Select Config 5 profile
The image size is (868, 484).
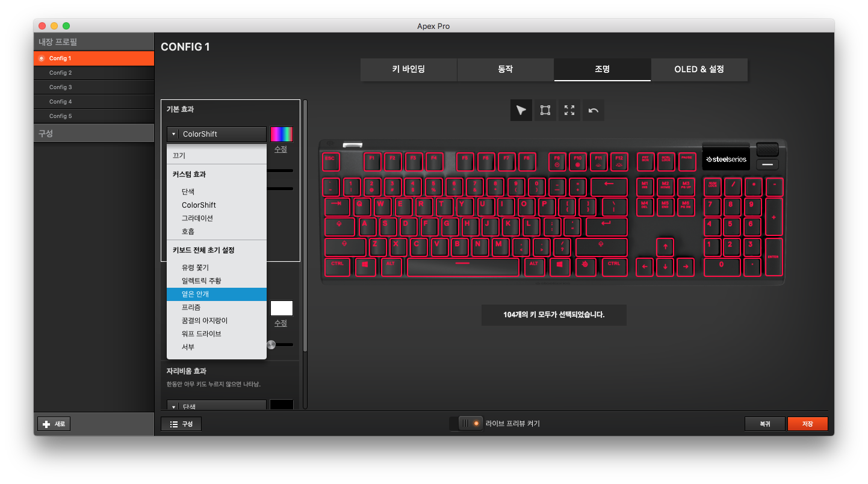[x=94, y=116]
